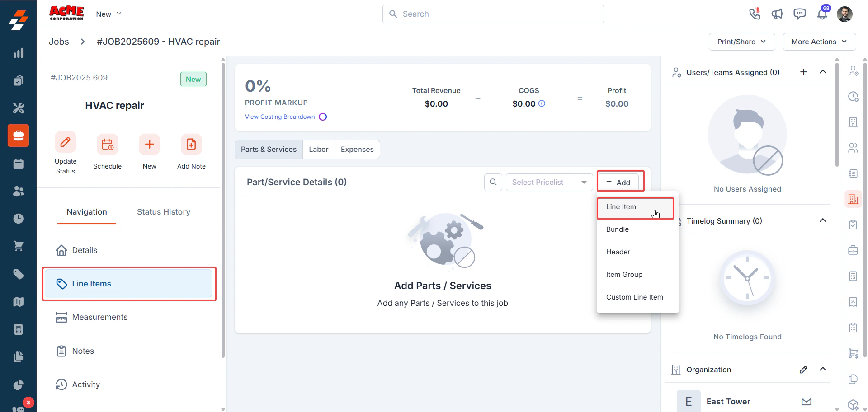Open the New dropdown next to logo
The height and width of the screenshot is (412, 868).
(108, 14)
